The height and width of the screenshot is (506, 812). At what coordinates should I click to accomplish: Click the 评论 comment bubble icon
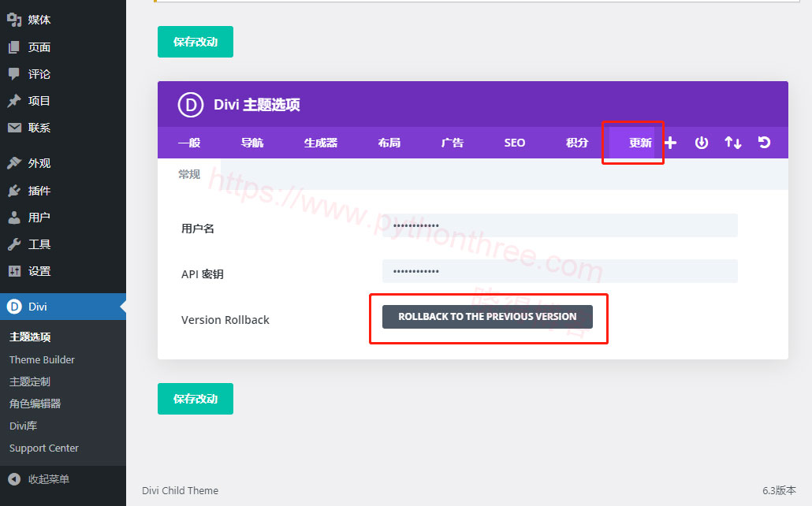(14, 74)
